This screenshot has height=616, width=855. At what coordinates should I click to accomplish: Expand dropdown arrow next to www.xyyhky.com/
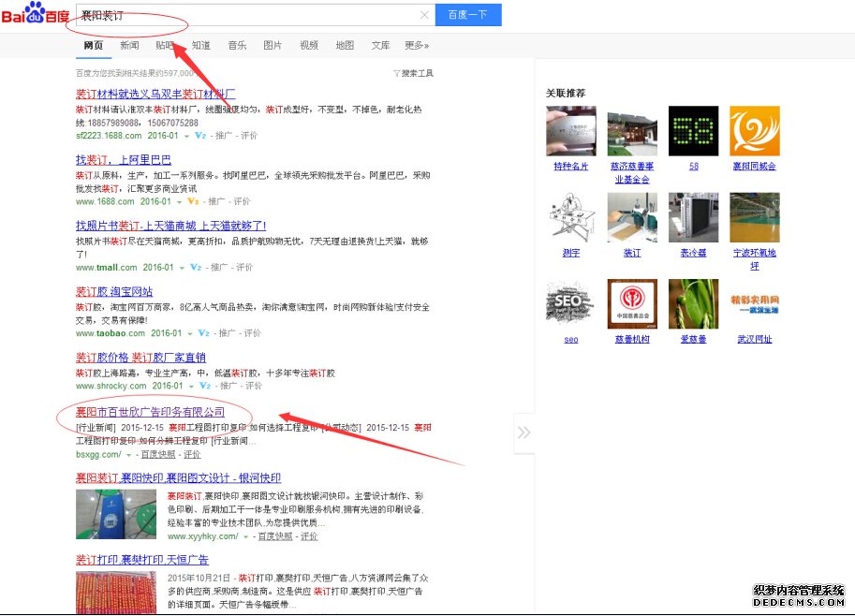pos(246,536)
